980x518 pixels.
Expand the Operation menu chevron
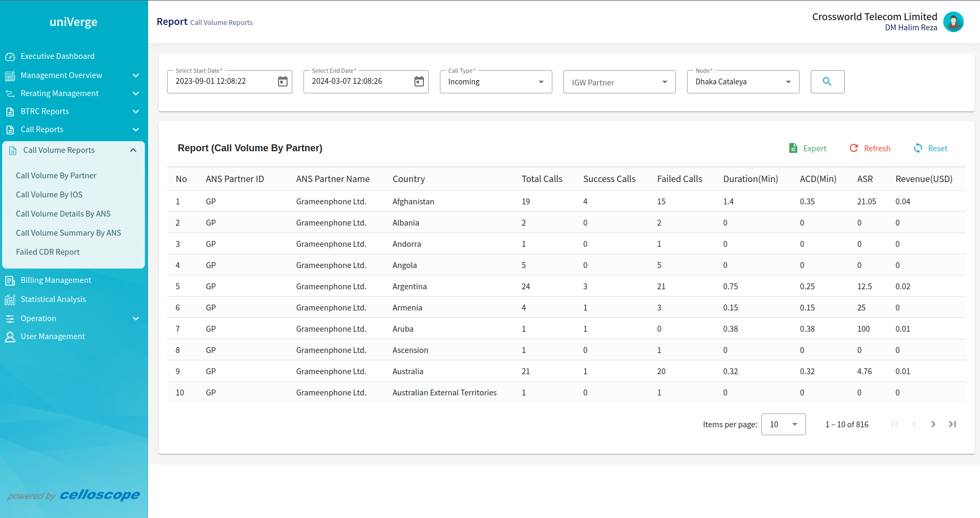coord(136,318)
